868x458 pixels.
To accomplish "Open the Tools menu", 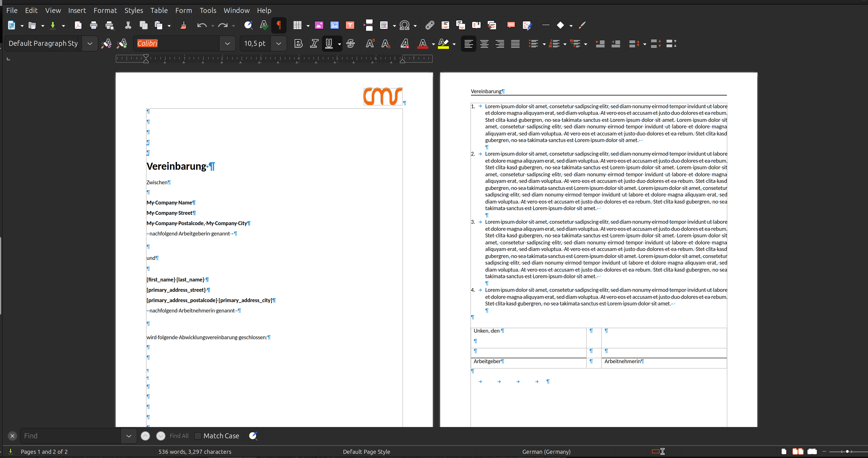I will (208, 10).
